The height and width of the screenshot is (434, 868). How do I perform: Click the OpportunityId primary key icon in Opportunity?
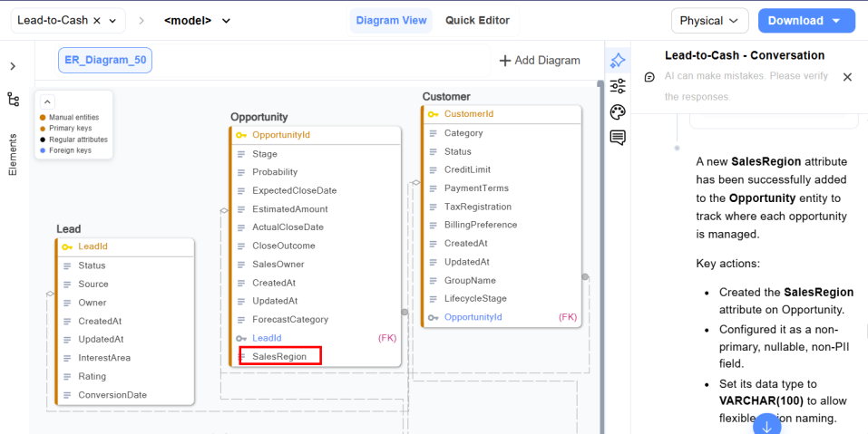[240, 135]
